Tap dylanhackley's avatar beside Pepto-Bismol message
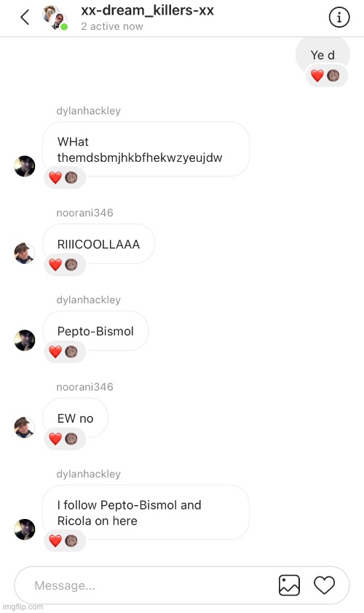Viewport: 364px width, 613px height. coord(25,340)
